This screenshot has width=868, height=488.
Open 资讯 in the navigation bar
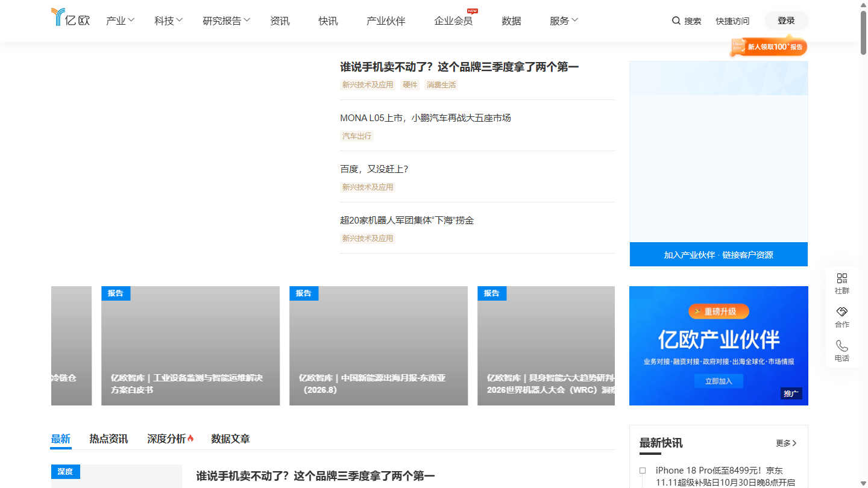[280, 20]
